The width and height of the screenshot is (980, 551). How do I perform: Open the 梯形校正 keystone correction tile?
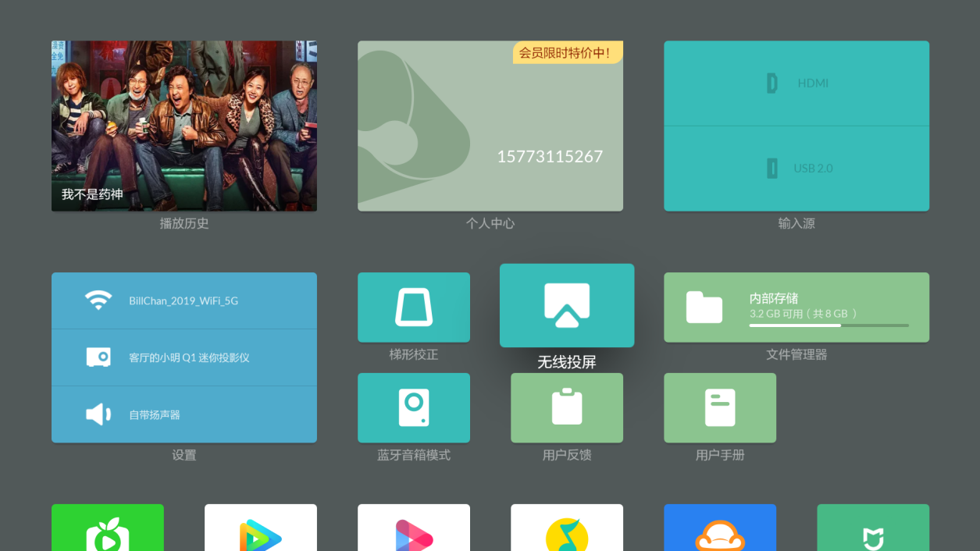(414, 307)
